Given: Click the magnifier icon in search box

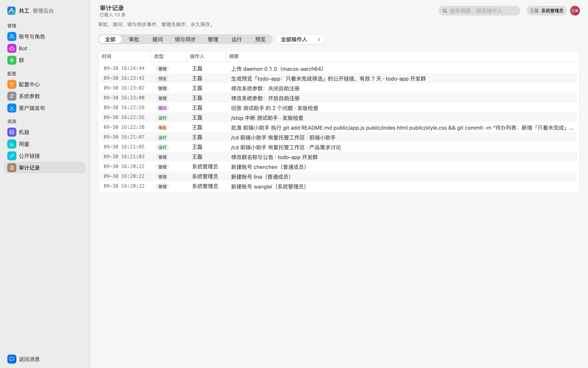Looking at the screenshot, I should click(x=445, y=11).
